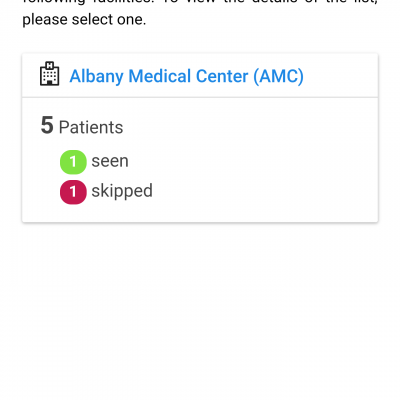Click the H sign atop the hospital icon
This screenshot has height=400, width=400.
49,65
